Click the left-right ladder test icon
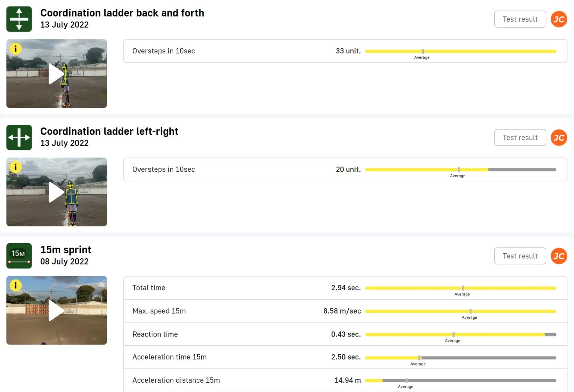 pos(19,138)
